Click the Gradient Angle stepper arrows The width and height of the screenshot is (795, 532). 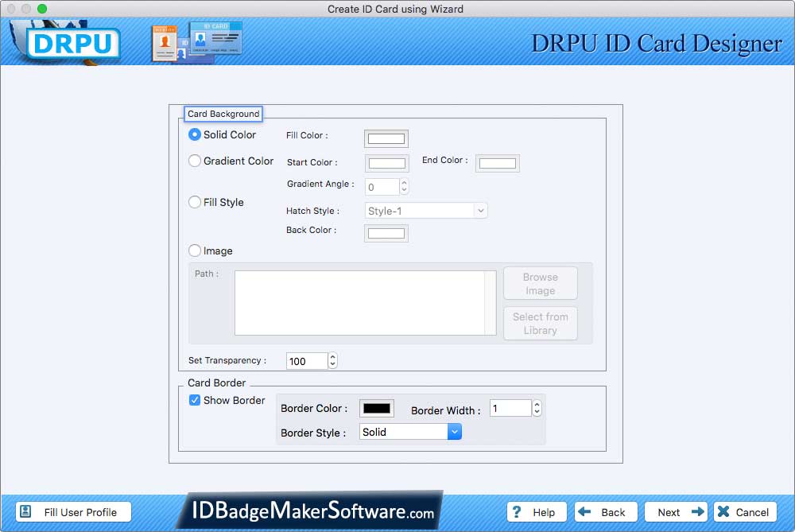coord(404,187)
